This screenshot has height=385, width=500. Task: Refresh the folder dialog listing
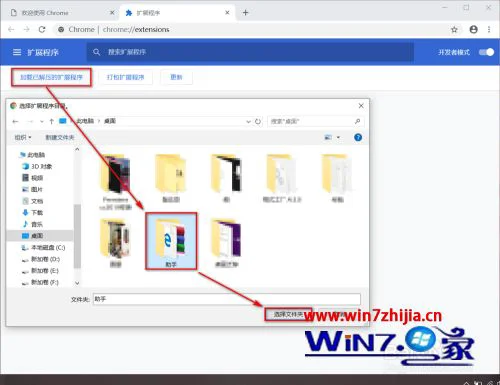pos(258,121)
